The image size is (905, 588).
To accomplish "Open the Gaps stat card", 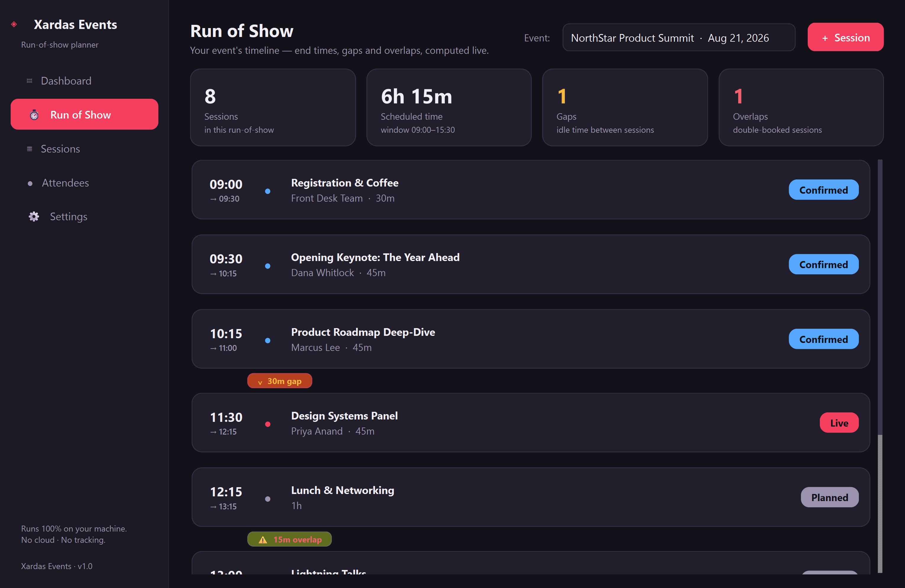I will (625, 108).
